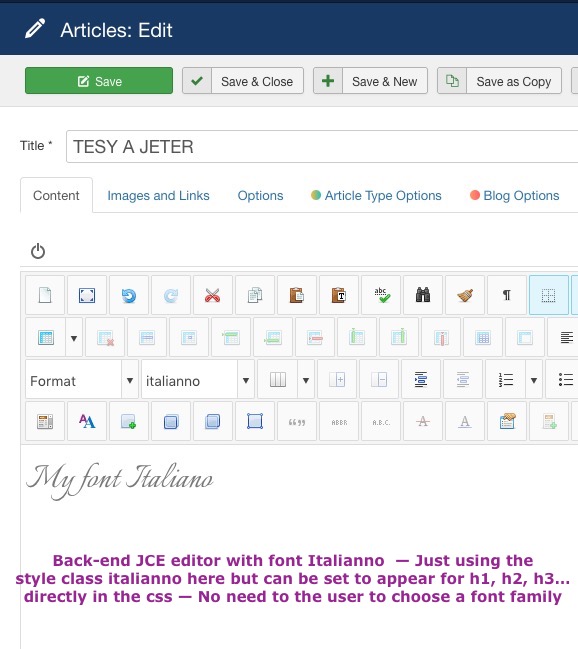Viewport: 578px width, 649px height.
Task: Run the abc spellcheck tool
Action: [x=381, y=295]
